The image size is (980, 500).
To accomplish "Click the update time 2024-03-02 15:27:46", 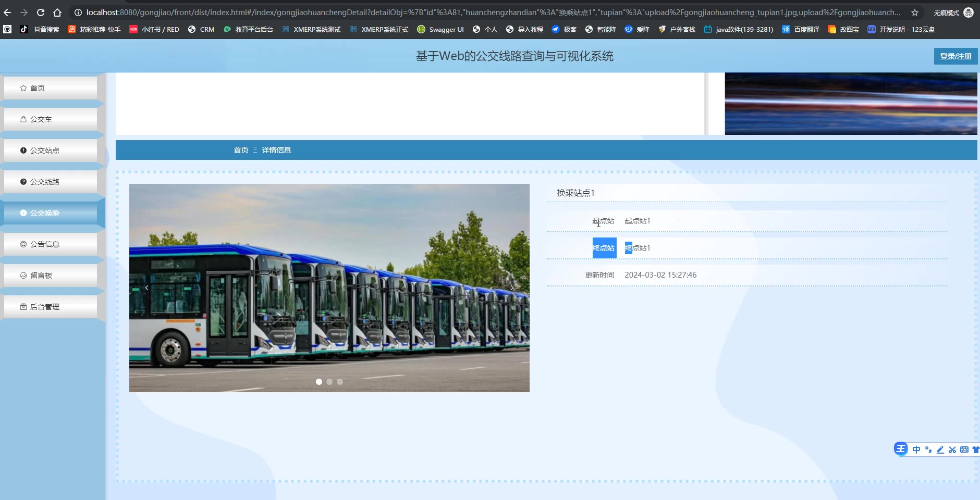I will coord(660,275).
